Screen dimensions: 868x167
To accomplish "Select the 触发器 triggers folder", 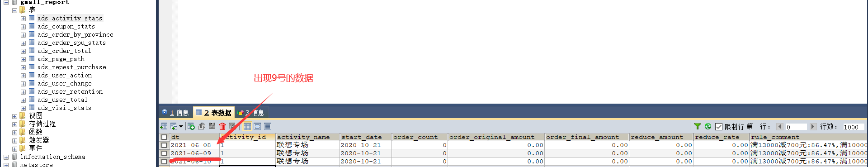I will 39,140.
